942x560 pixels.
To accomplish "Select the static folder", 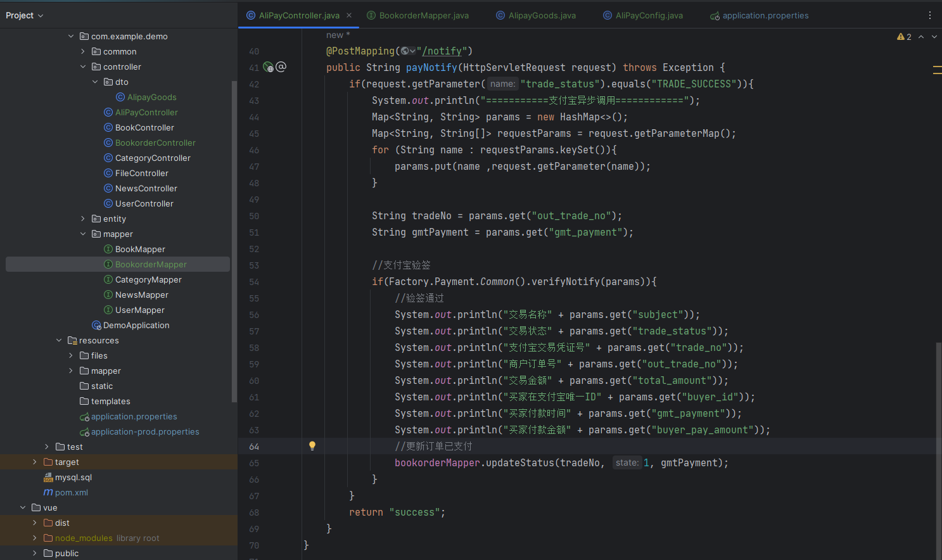I will (96, 386).
